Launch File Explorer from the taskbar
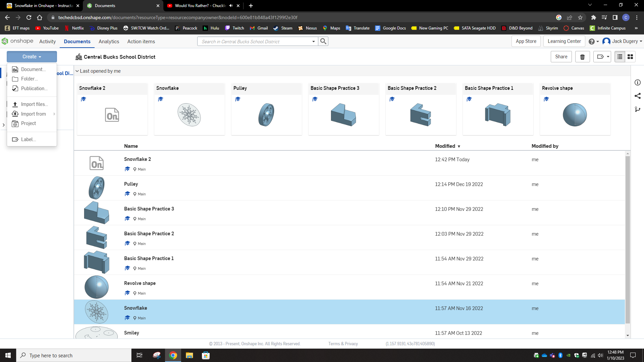Screen dimensions: 644x362 point(189,355)
